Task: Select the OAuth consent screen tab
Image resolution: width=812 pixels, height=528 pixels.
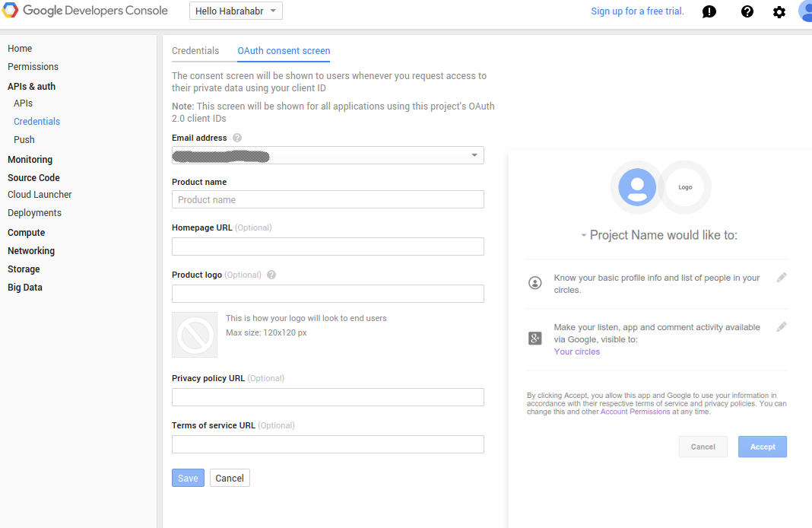Action: 284,51
